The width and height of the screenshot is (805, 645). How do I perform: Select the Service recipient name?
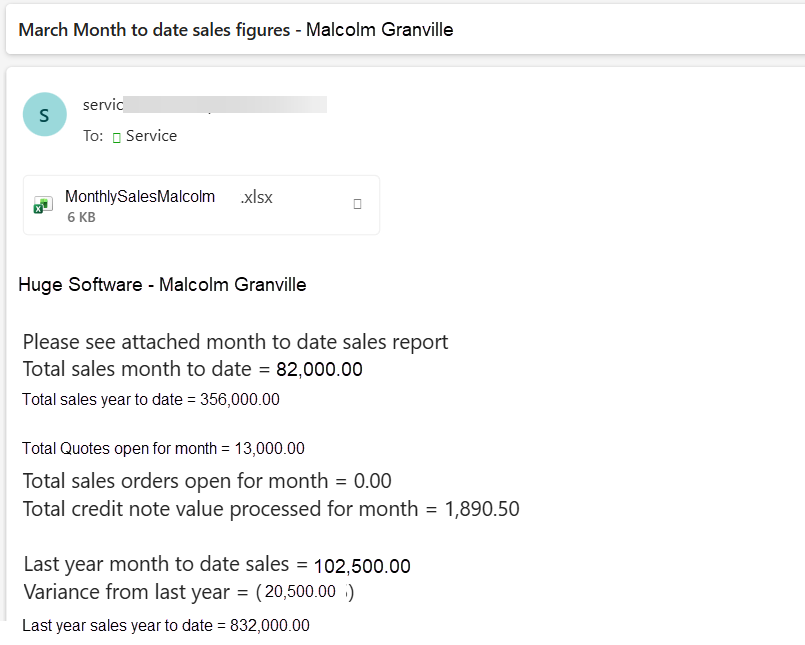pyautogui.click(x=151, y=136)
